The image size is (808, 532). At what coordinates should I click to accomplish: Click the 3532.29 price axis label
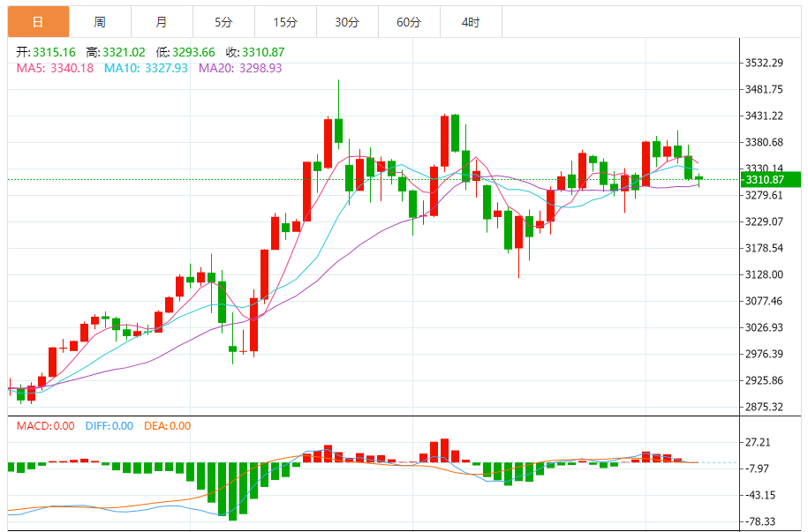pyautogui.click(x=764, y=63)
